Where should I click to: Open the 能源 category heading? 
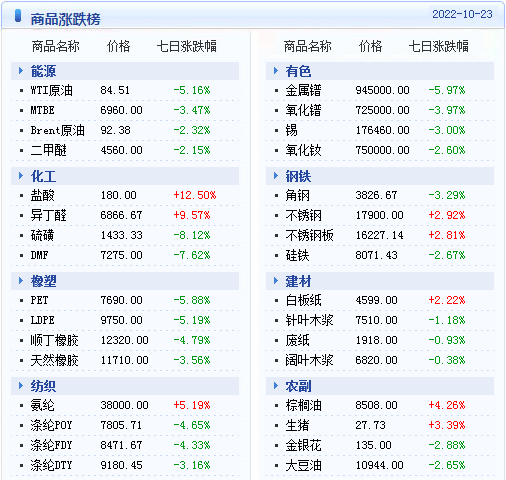[43, 71]
